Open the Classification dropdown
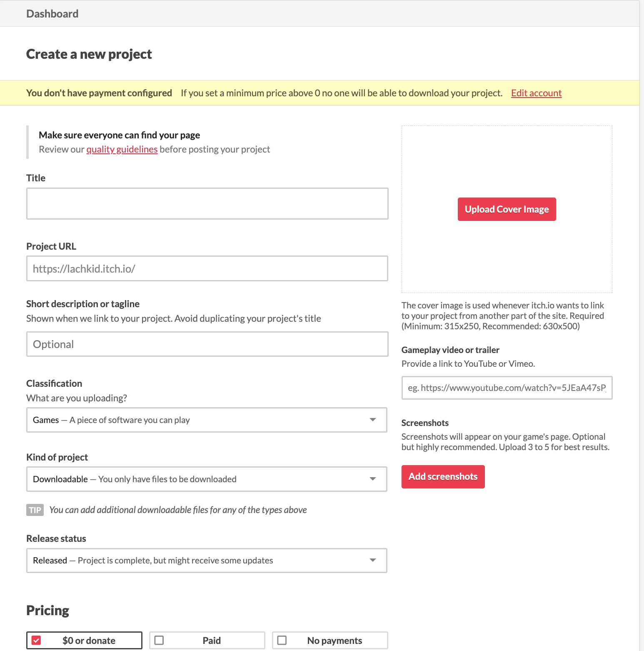This screenshot has height=651, width=644. [207, 420]
